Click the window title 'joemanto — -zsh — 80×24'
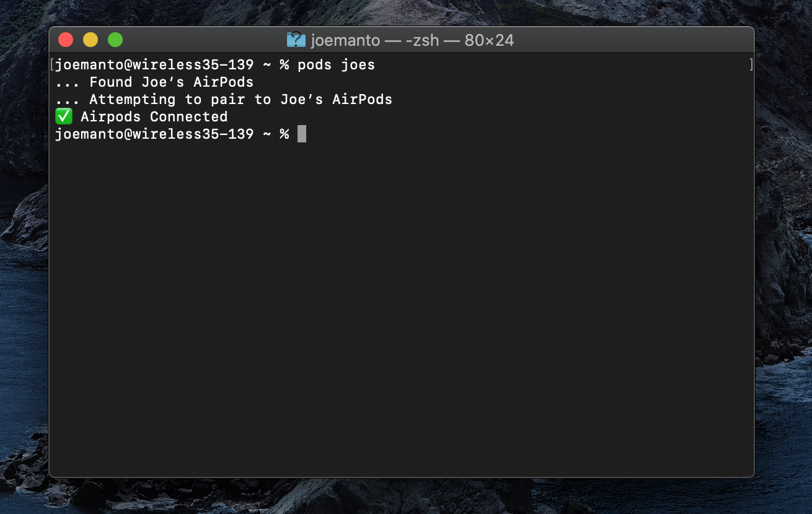The width and height of the screenshot is (812, 514). (412, 41)
